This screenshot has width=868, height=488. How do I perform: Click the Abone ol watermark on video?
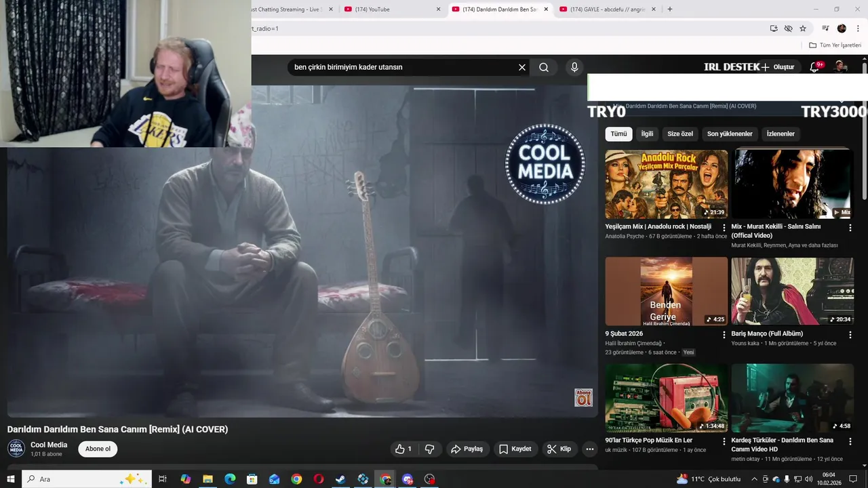(583, 398)
